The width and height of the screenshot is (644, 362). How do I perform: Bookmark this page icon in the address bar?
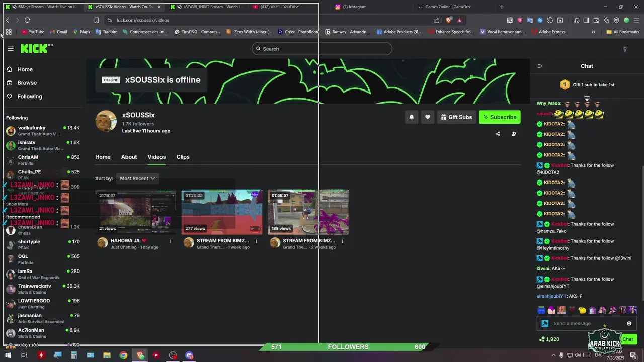[96, 20]
